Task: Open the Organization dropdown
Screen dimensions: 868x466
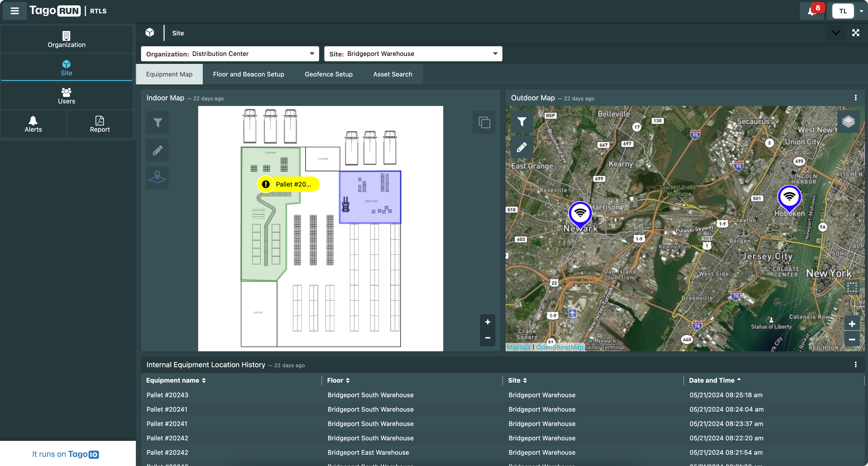Action: click(x=230, y=54)
